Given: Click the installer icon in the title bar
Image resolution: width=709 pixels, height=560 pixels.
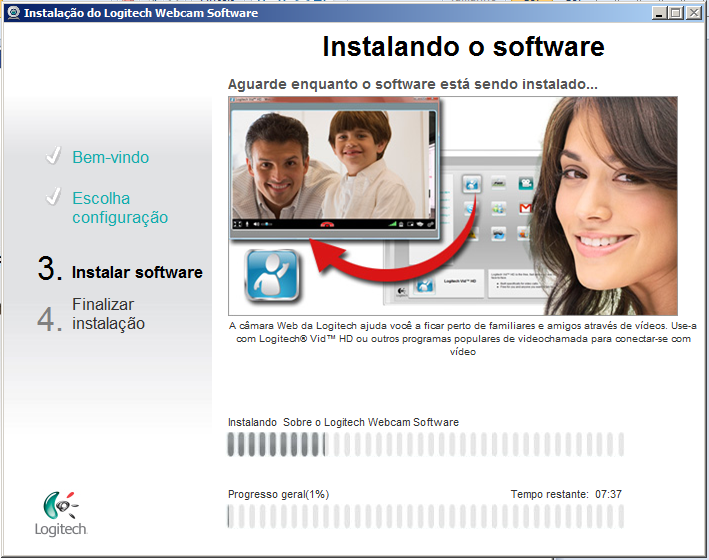Looking at the screenshot, I should coord(12,13).
